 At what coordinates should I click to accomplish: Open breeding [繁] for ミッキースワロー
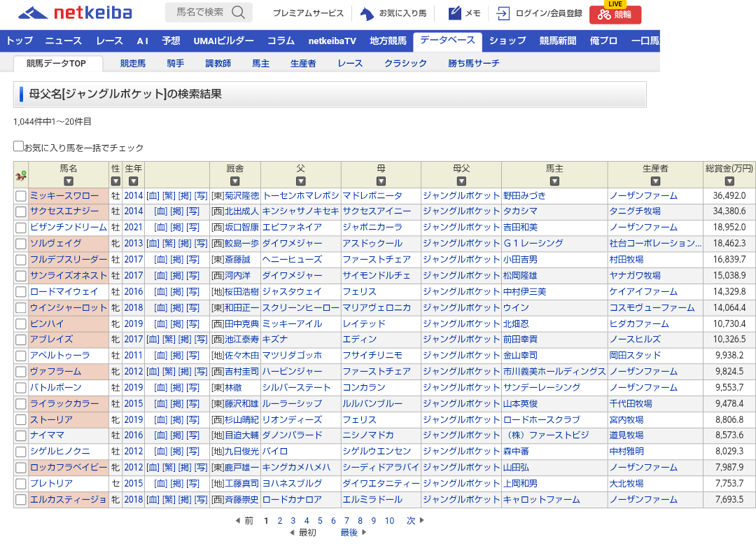(169, 196)
